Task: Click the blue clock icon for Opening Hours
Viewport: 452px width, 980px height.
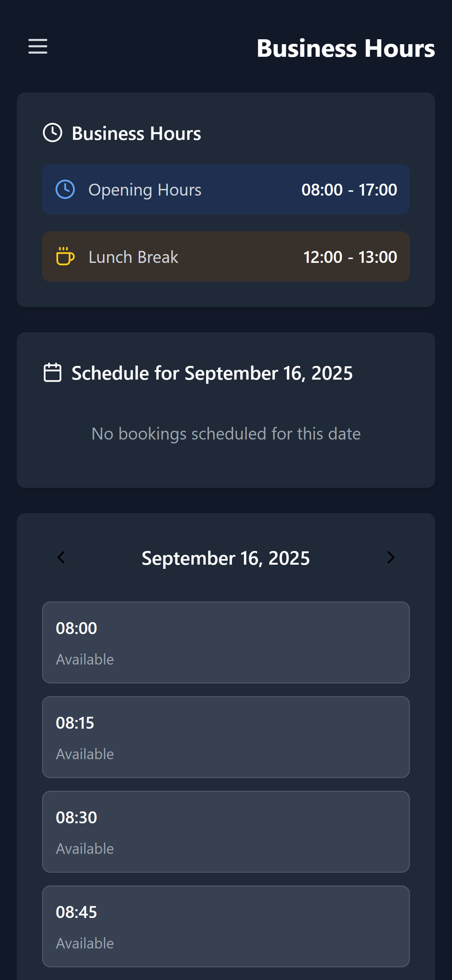Action: [66, 190]
